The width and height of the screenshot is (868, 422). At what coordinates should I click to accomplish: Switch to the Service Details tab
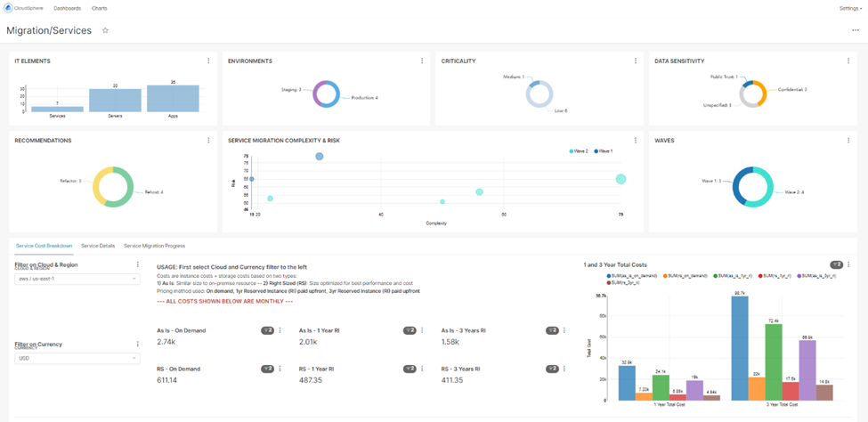click(98, 246)
